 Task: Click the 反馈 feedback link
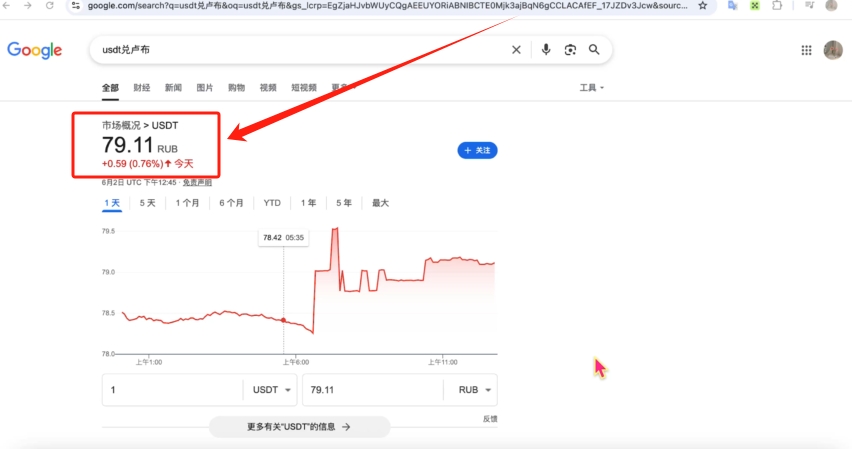click(490, 419)
